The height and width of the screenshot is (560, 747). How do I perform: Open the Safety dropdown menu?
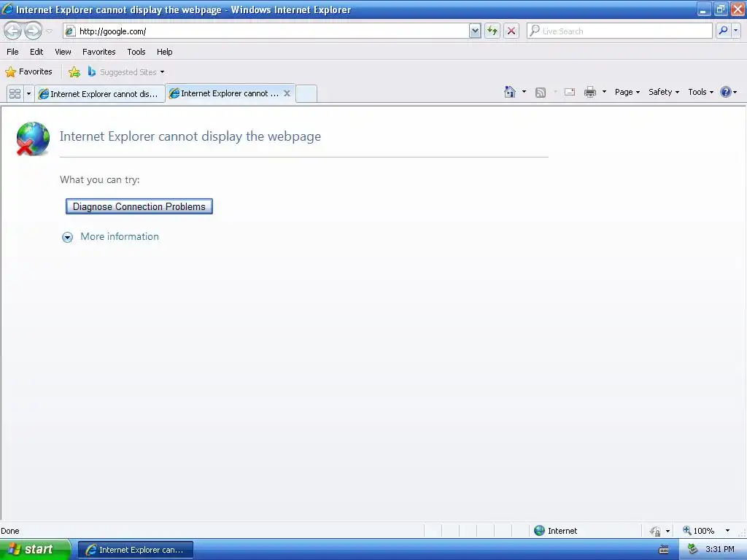[664, 92]
